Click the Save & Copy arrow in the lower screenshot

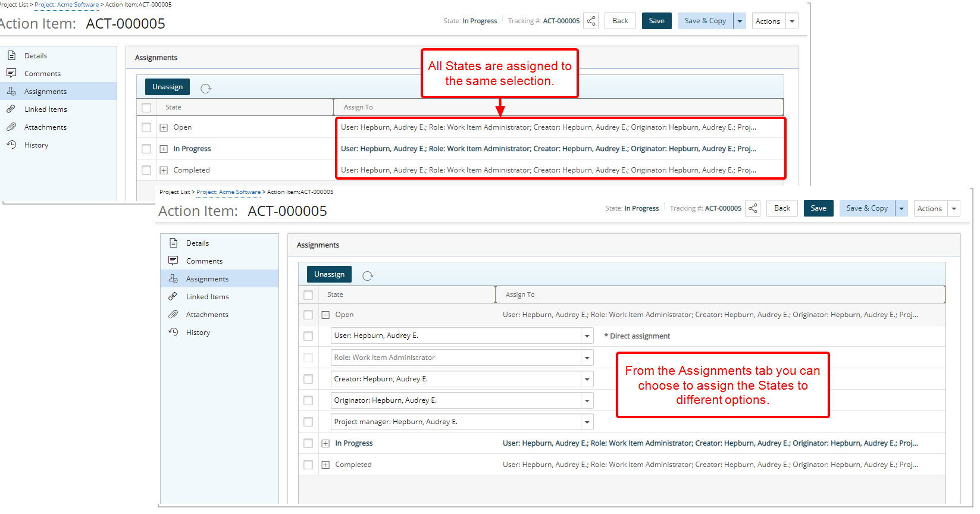tap(901, 209)
